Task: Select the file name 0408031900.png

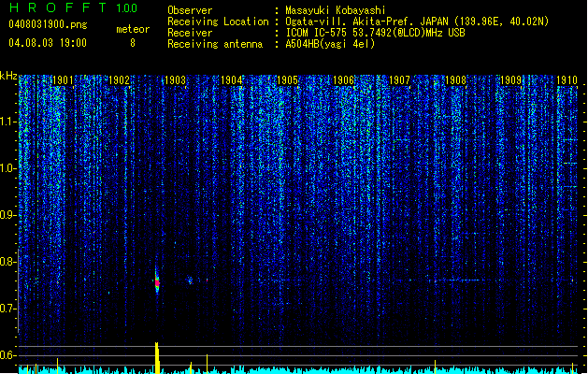Action: [48, 24]
